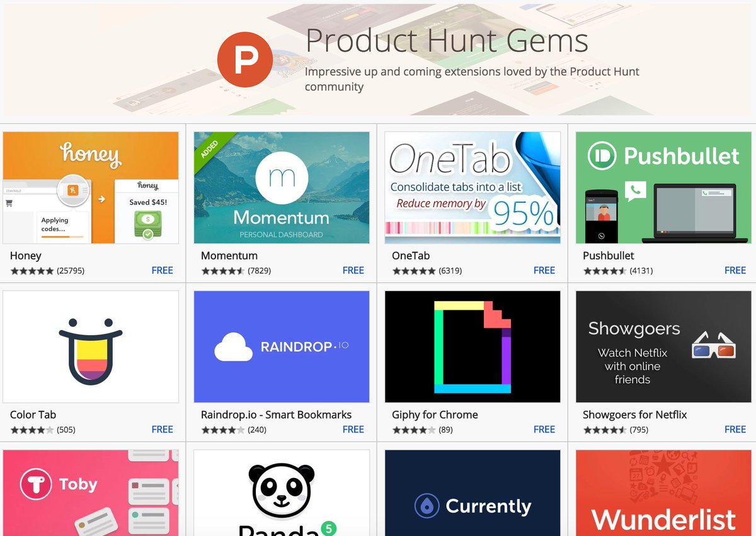Click FREE label under Honey
Image resolution: width=756 pixels, height=536 pixels.
[x=163, y=270]
